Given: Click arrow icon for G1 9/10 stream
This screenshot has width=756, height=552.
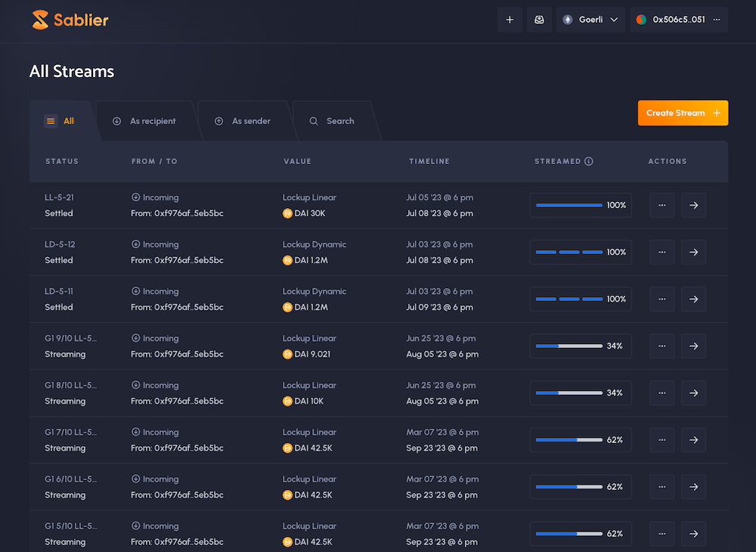Looking at the screenshot, I should 693,346.
